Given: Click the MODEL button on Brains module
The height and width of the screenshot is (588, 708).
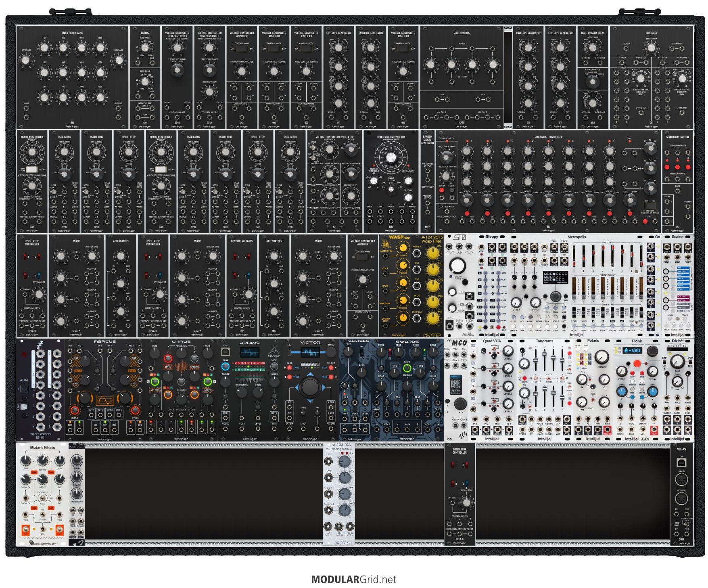Looking at the screenshot, I should 274,366.
